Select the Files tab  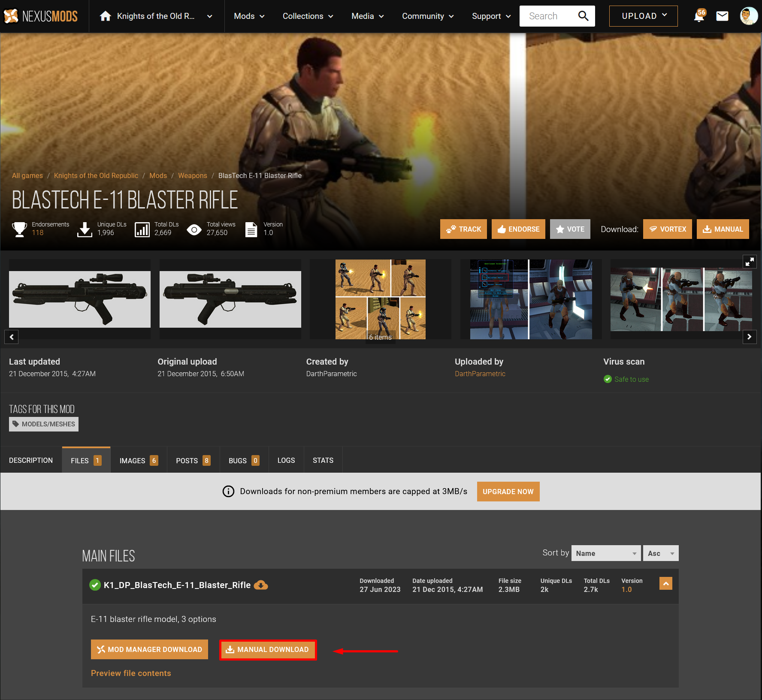[86, 460]
